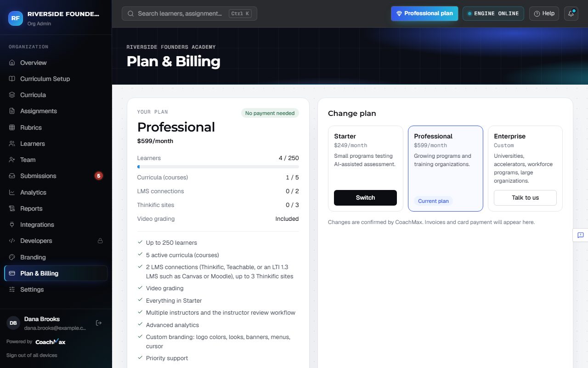This screenshot has height=368, width=588.
Task: Click the Branding palette icon
Action: [x=12, y=257]
